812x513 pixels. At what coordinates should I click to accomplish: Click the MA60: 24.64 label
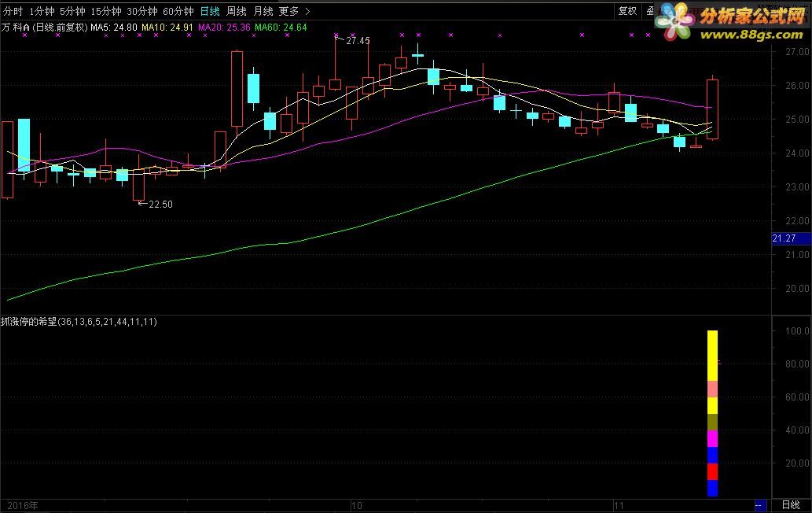point(281,27)
